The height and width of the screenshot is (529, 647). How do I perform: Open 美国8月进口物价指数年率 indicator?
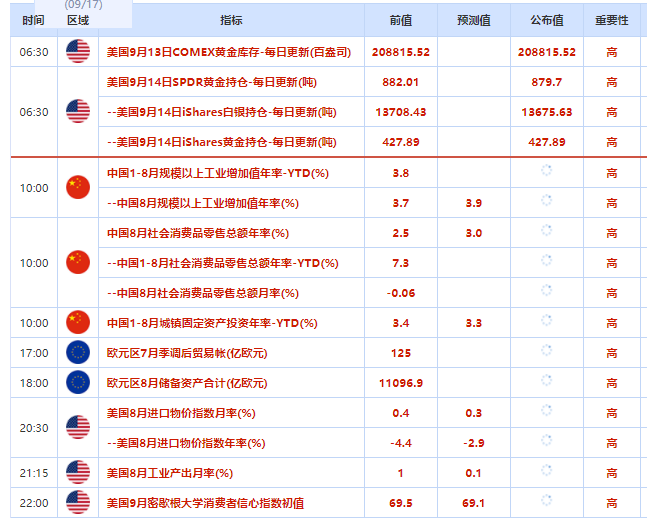click(186, 443)
